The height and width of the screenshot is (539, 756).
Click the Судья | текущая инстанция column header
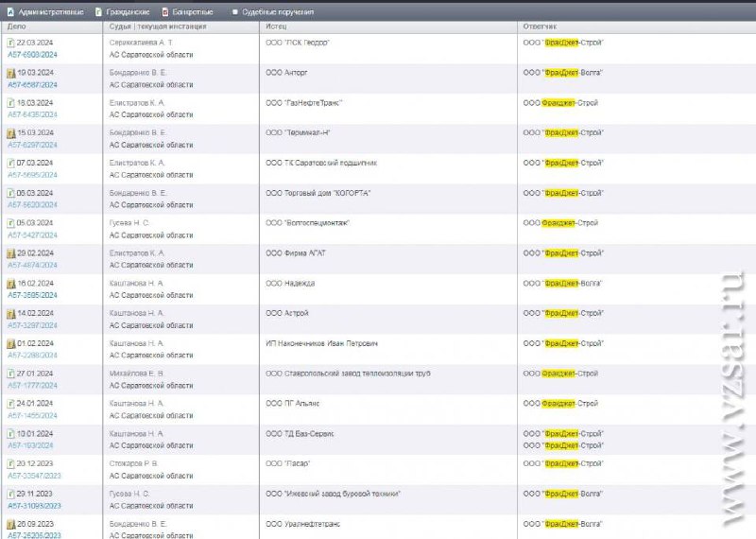click(x=158, y=26)
